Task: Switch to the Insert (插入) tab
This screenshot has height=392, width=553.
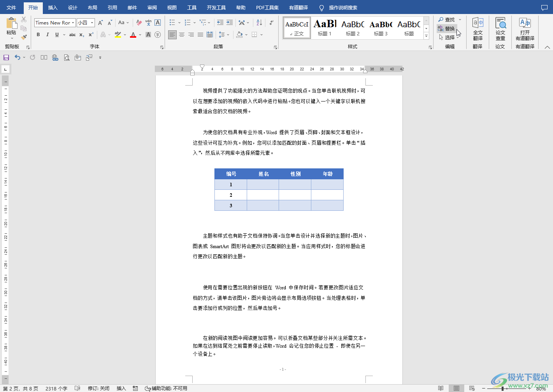Action: click(x=53, y=7)
